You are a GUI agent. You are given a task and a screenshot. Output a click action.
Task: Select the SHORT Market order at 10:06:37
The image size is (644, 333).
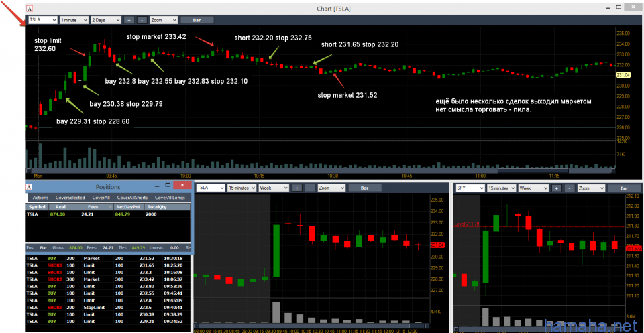pos(108,279)
